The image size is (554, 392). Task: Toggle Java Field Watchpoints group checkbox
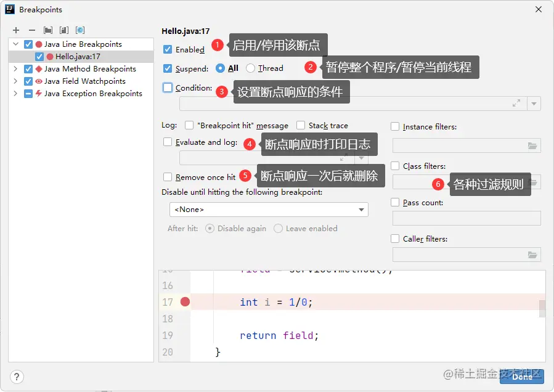click(x=28, y=81)
